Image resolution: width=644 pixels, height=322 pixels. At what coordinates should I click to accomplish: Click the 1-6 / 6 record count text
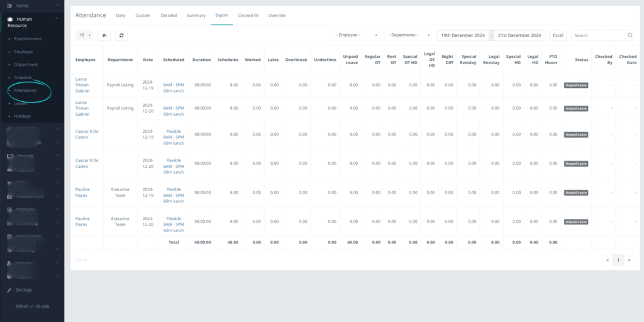[x=81, y=260]
